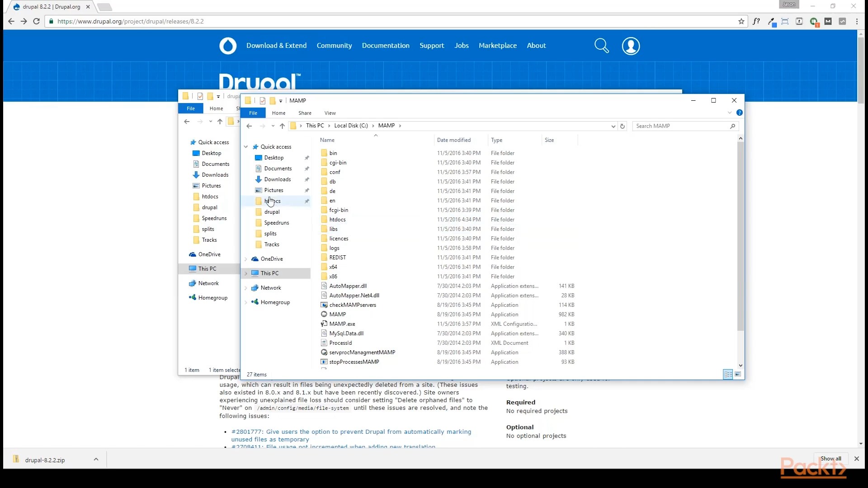Click the MAMP window help question icon
Viewport: 868px width, 488px height.
click(740, 113)
